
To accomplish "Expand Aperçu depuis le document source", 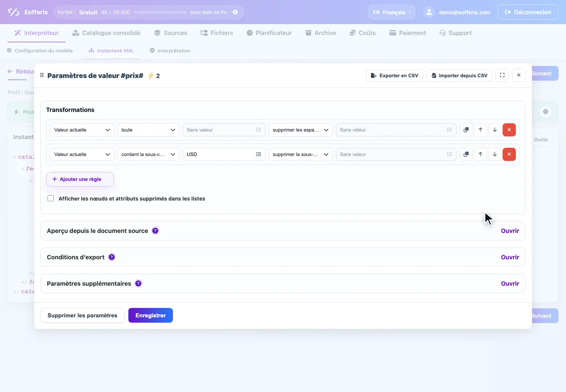I will click(510, 231).
